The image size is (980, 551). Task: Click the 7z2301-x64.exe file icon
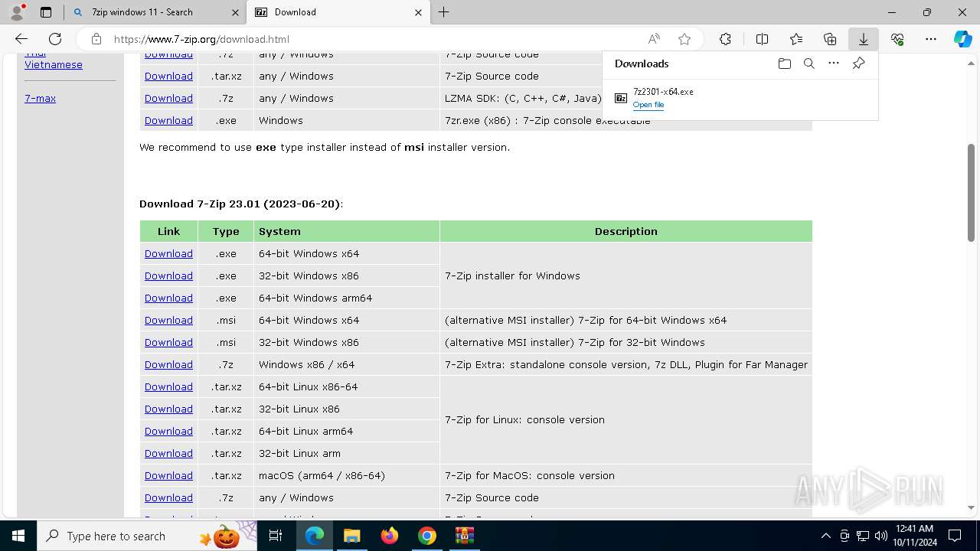click(621, 98)
